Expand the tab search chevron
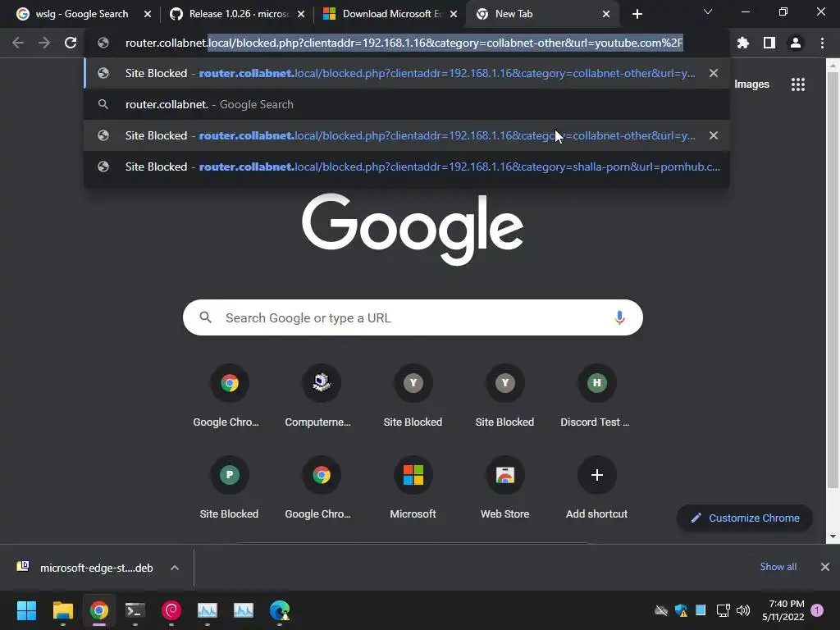The width and height of the screenshot is (840, 630). (x=708, y=11)
